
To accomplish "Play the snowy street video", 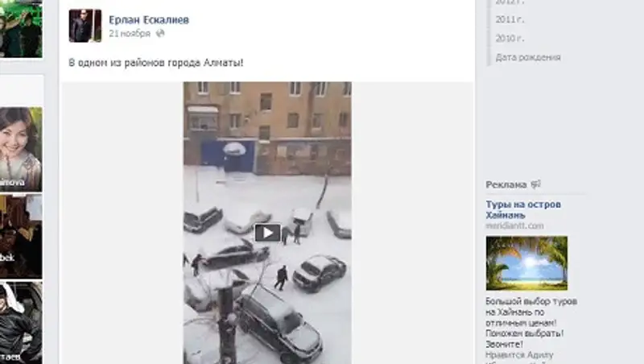I will (x=267, y=233).
